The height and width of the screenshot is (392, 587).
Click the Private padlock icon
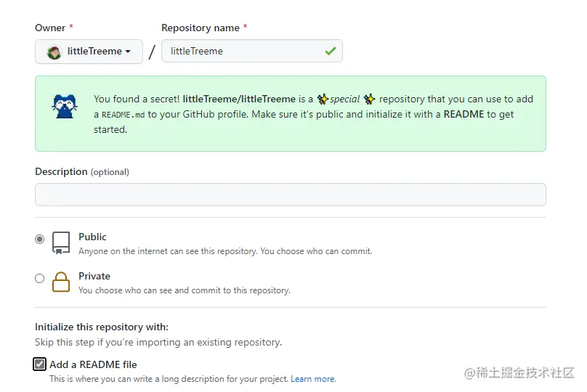coord(61,282)
